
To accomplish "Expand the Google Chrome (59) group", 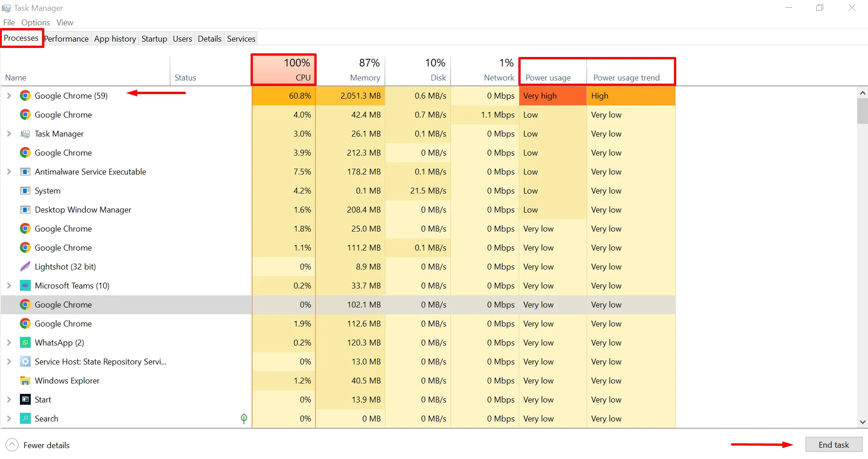I will pos(9,96).
